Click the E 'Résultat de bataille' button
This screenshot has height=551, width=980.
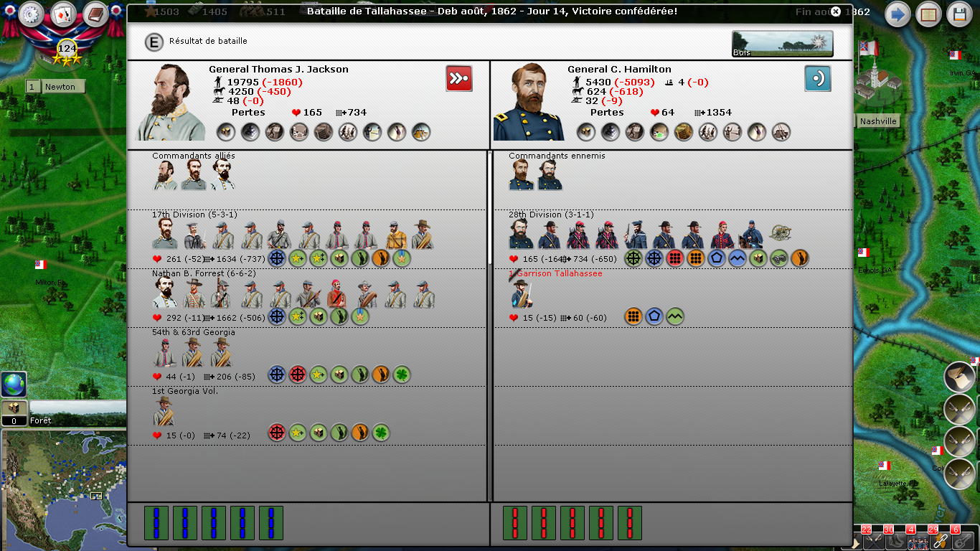pyautogui.click(x=154, y=42)
